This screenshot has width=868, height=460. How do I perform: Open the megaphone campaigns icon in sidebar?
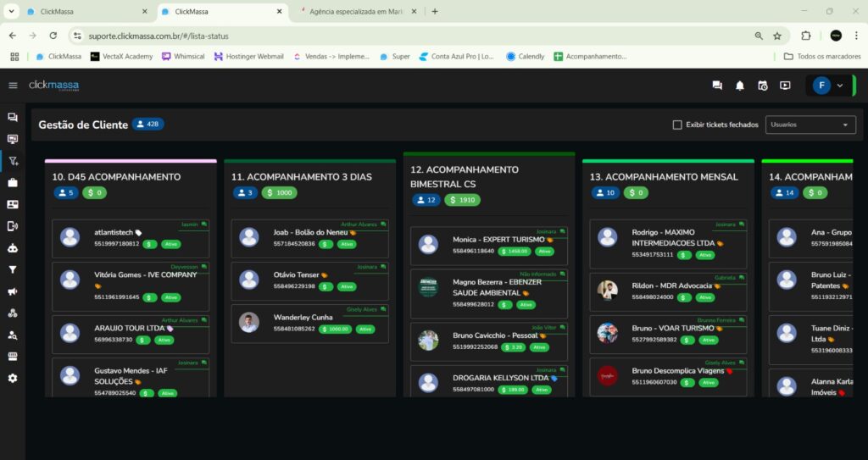tap(13, 291)
